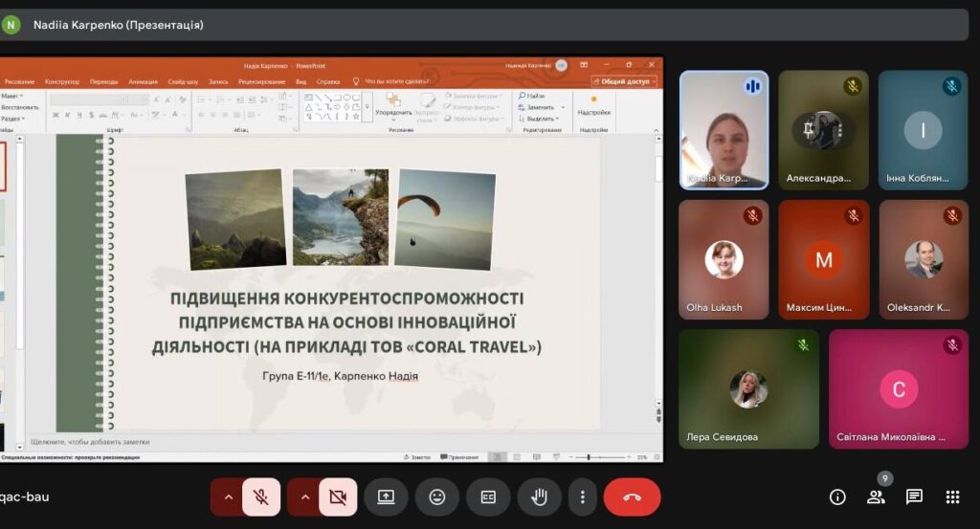Open the Вид ribbon tab
The height and width of the screenshot is (529, 980).
[301, 82]
